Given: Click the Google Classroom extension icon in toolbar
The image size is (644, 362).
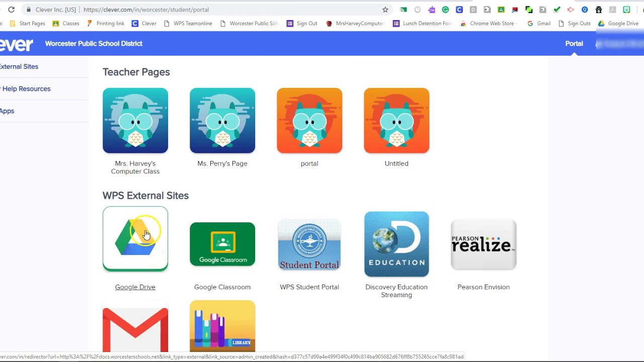Looking at the screenshot, I should coord(501,10).
